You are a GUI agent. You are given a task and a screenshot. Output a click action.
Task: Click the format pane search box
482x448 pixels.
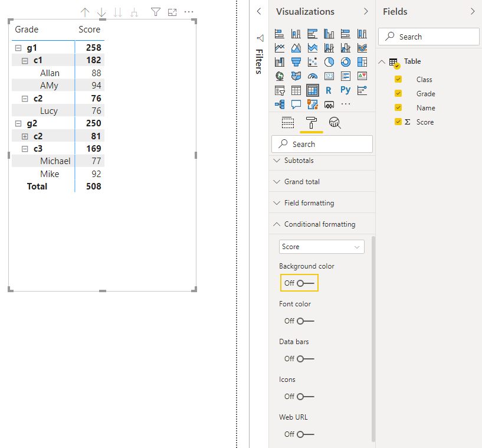pos(322,144)
